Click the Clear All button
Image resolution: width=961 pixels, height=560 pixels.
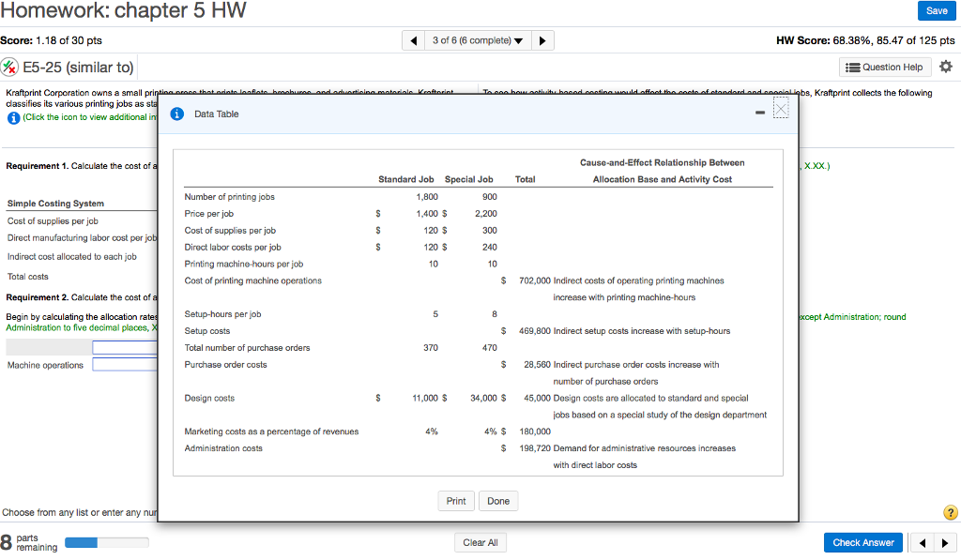480,543
